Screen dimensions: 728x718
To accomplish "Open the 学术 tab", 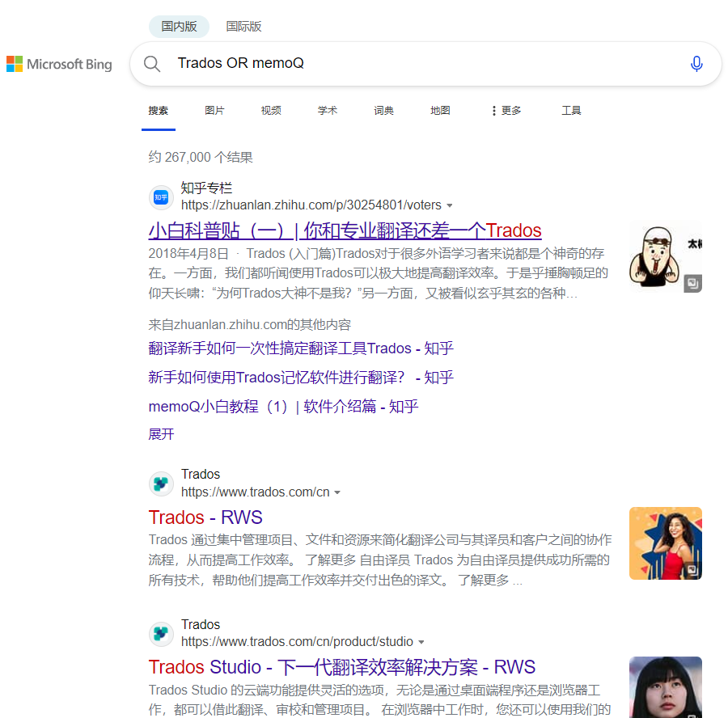I will click(x=328, y=111).
